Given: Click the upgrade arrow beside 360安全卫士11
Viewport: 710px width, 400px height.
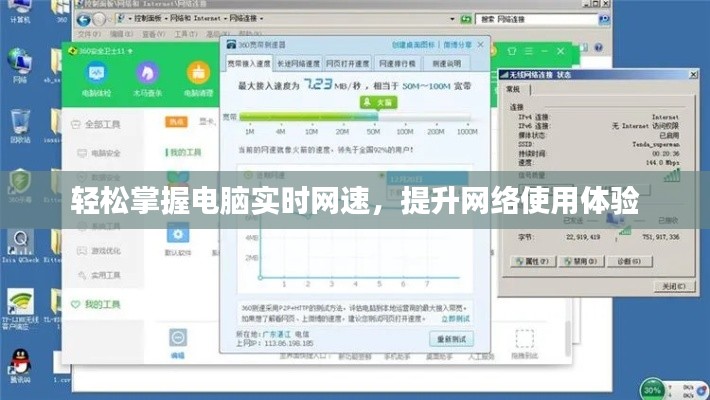Looking at the screenshot, I should point(130,51).
